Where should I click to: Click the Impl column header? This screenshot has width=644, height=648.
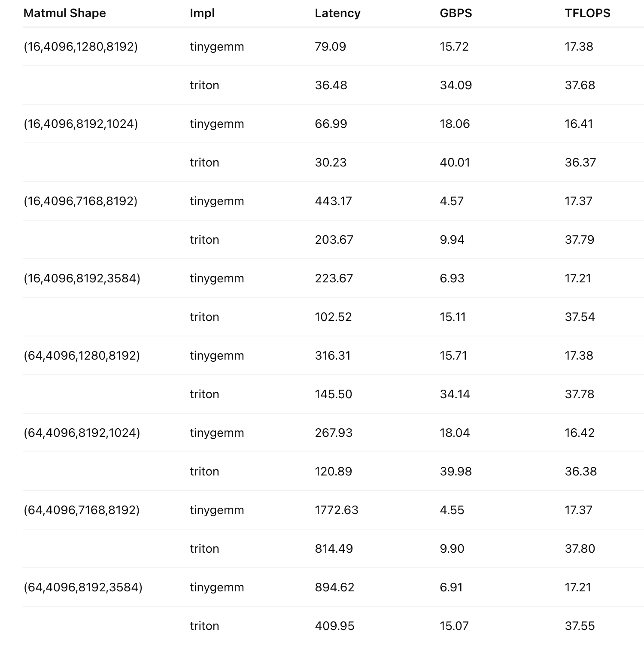pos(202,13)
